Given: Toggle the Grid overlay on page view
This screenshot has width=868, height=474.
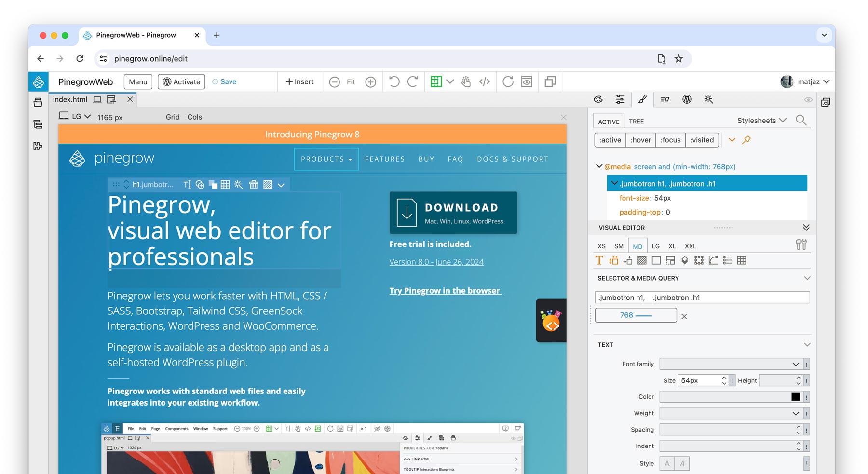Looking at the screenshot, I should pyautogui.click(x=173, y=117).
